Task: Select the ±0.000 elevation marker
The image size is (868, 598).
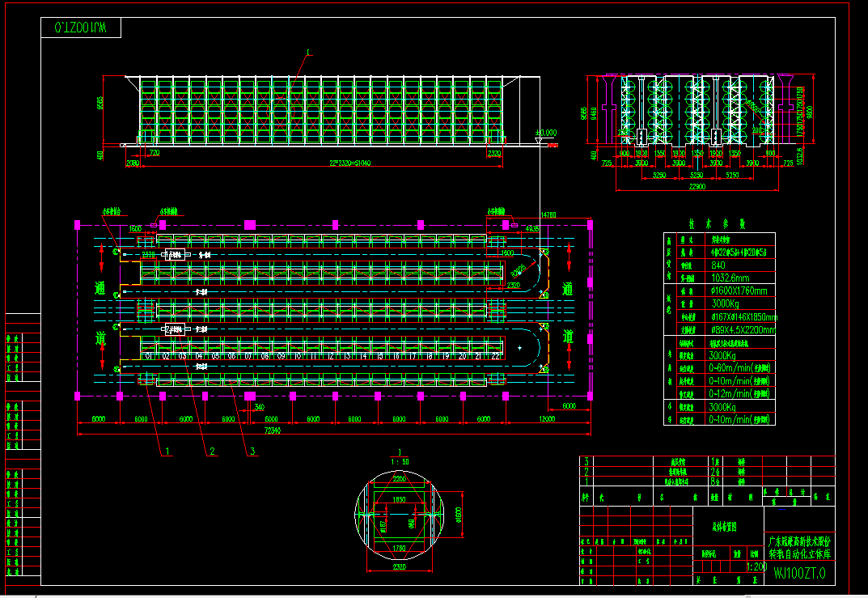Action: 546,133
